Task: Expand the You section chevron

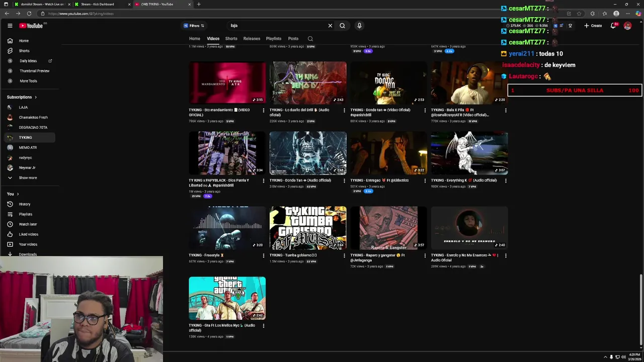Action: coord(18,194)
